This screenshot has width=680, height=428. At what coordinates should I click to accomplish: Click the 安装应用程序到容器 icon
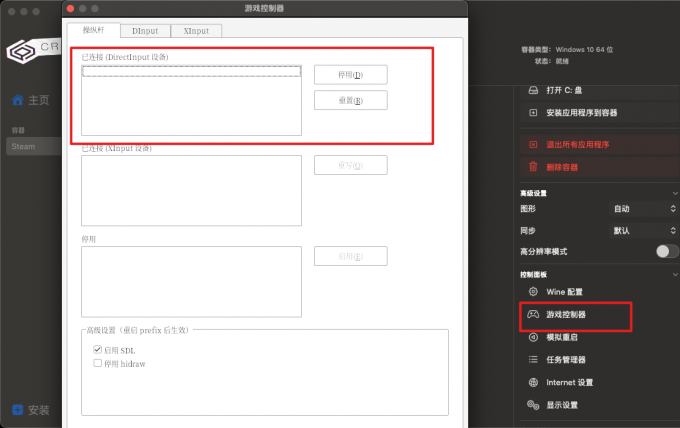pyautogui.click(x=533, y=113)
